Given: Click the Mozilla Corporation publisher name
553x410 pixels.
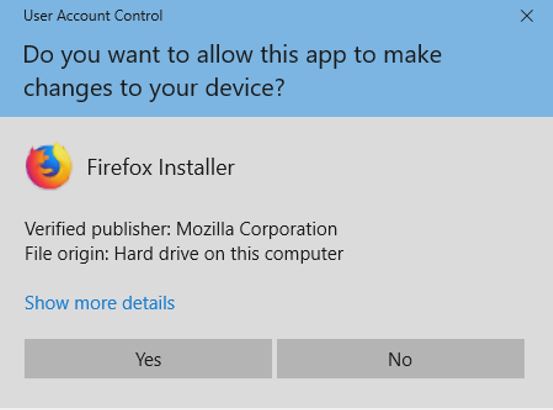Looking at the screenshot, I should [256, 229].
